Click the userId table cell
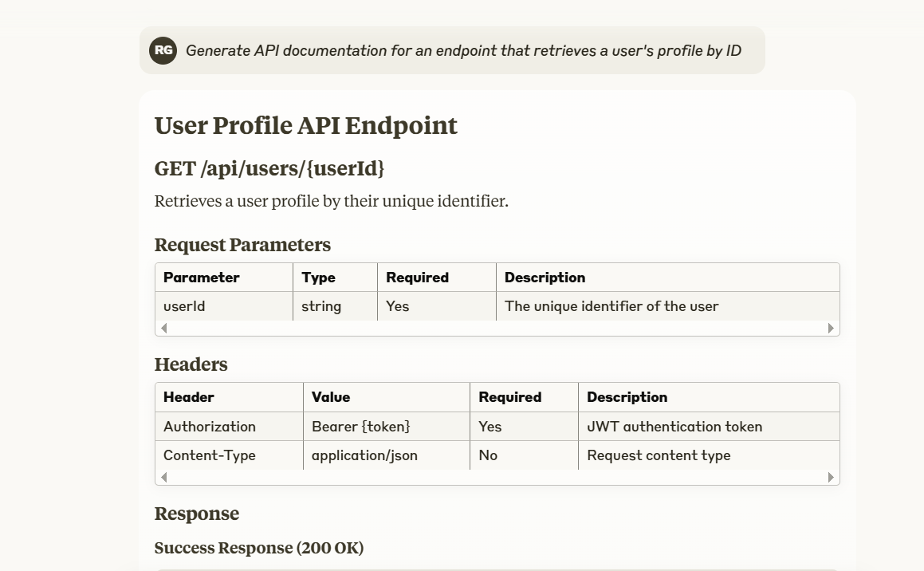 184,306
